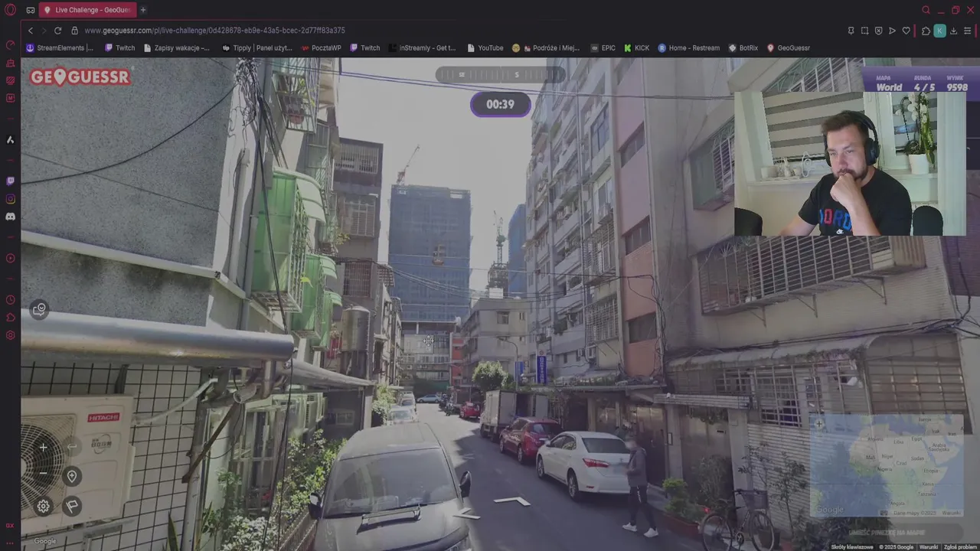Open the BotRix bookmark
The height and width of the screenshot is (551, 980).
pyautogui.click(x=743, y=47)
